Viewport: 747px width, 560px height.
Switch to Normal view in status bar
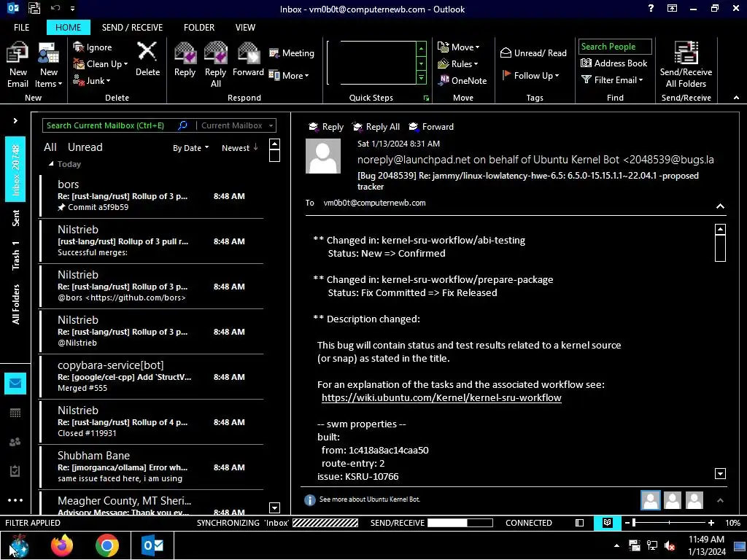(579, 522)
